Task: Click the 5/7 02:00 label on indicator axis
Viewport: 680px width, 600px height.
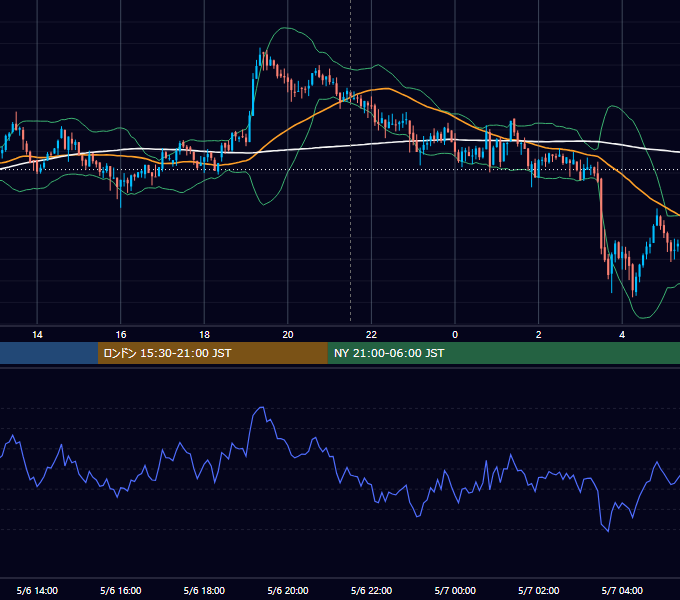Action: tap(538, 590)
